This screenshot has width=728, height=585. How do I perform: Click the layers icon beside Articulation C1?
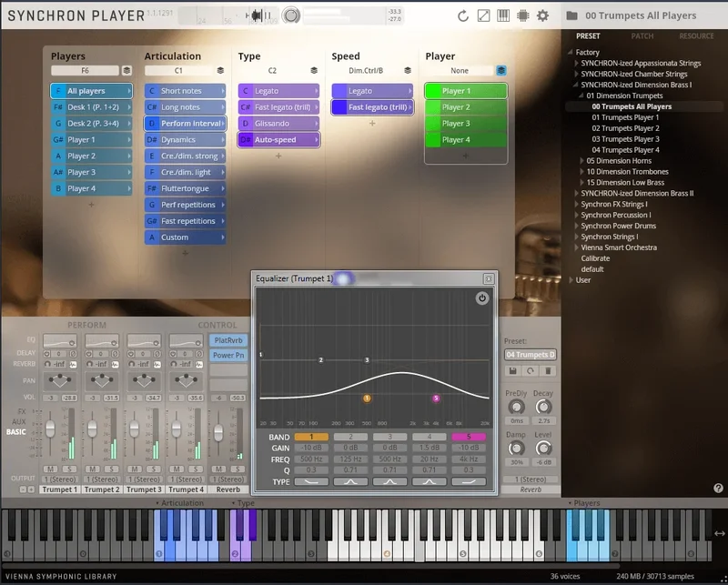pos(220,71)
